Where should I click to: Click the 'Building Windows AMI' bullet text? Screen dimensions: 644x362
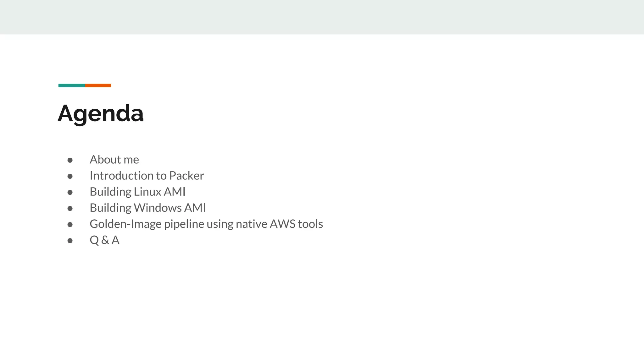147,208
